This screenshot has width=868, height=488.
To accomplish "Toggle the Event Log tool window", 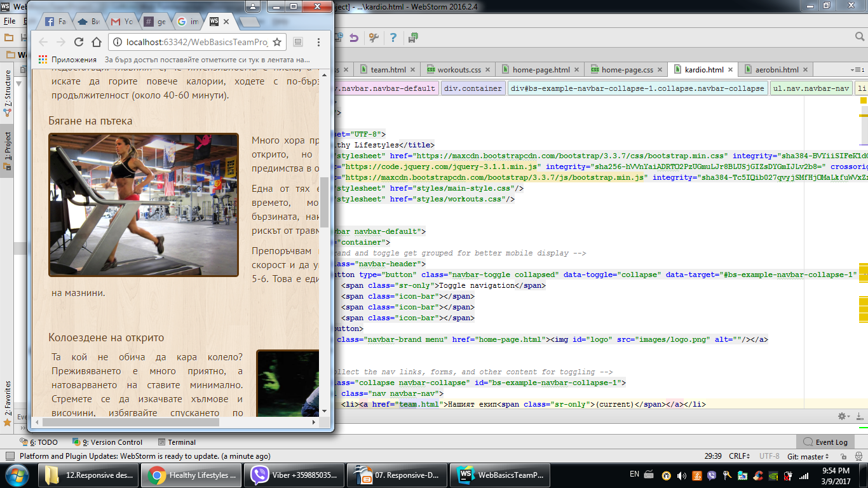I will [x=825, y=442].
